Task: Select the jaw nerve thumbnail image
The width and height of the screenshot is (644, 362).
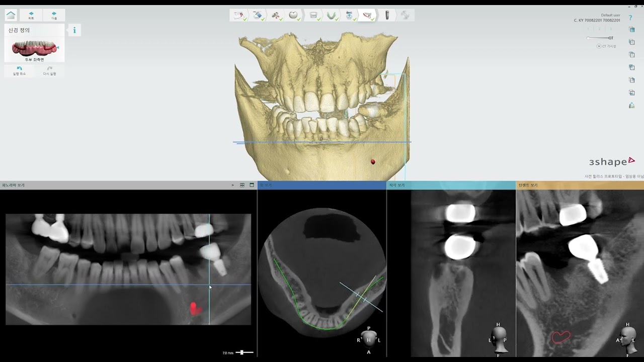Action: [35, 49]
